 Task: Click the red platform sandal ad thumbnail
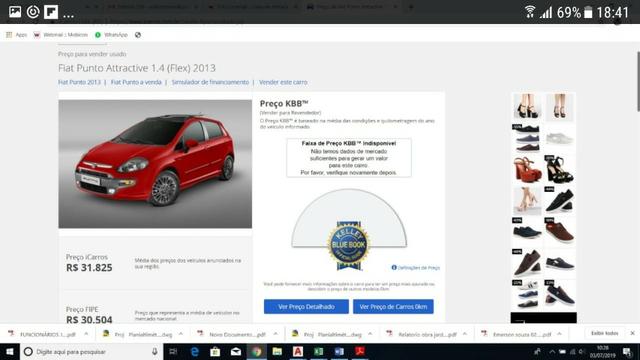[x=527, y=169]
